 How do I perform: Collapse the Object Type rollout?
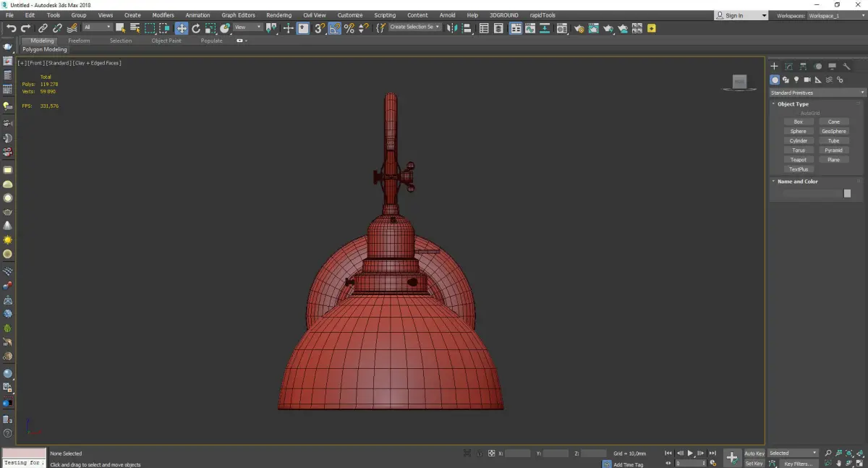[793, 104]
